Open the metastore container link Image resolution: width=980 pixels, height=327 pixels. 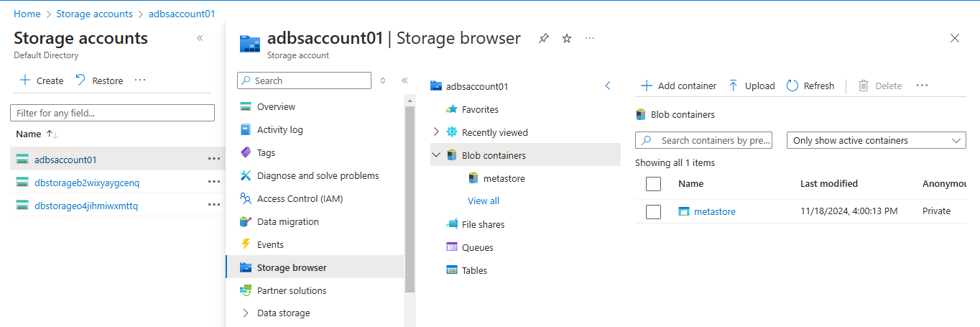pos(714,211)
